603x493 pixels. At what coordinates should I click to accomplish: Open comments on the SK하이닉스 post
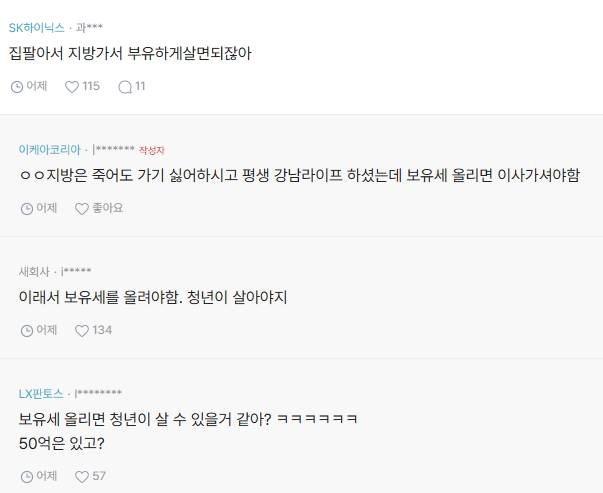(x=125, y=87)
